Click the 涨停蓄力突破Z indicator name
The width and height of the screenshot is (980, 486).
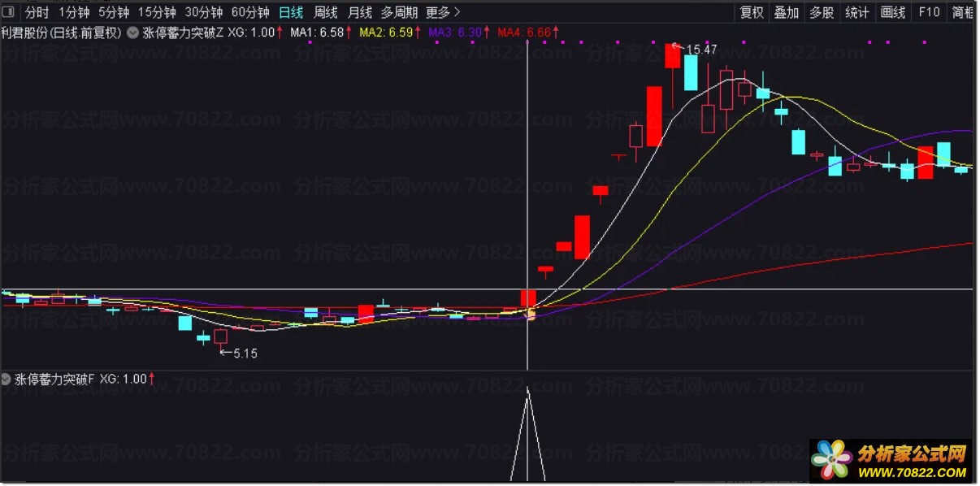[x=183, y=33]
